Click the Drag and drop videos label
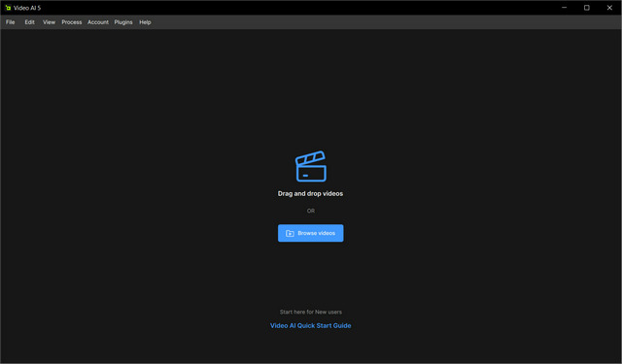The width and height of the screenshot is (622, 364). point(311,194)
